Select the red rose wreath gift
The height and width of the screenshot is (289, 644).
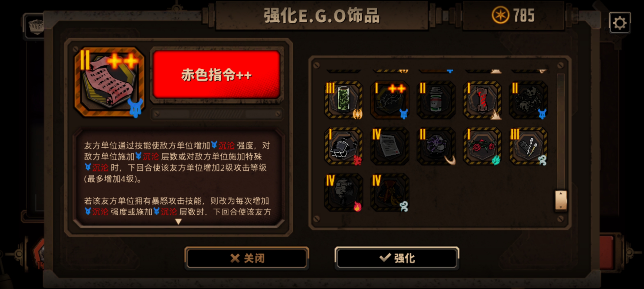tap(482, 146)
